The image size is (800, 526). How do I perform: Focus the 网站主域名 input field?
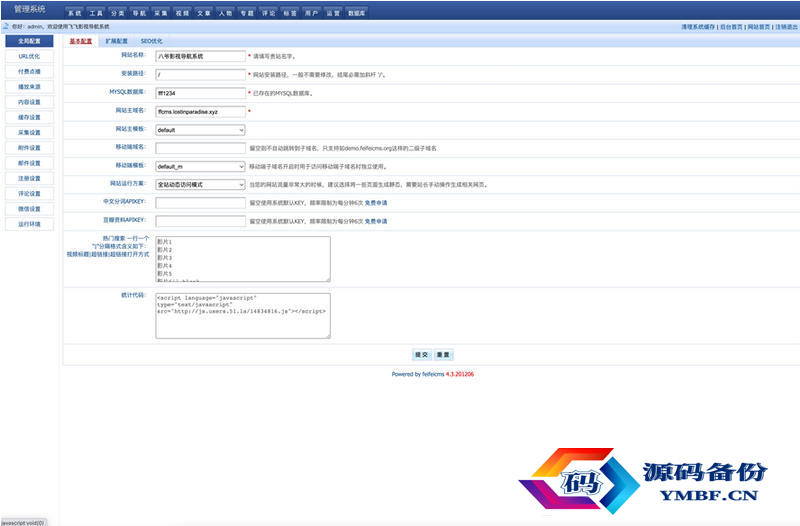point(201,112)
